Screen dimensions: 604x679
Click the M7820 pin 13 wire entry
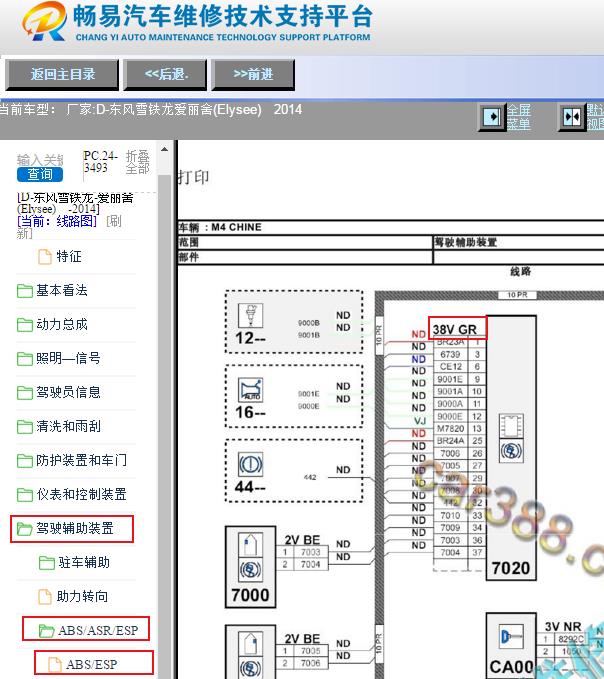coord(459,429)
